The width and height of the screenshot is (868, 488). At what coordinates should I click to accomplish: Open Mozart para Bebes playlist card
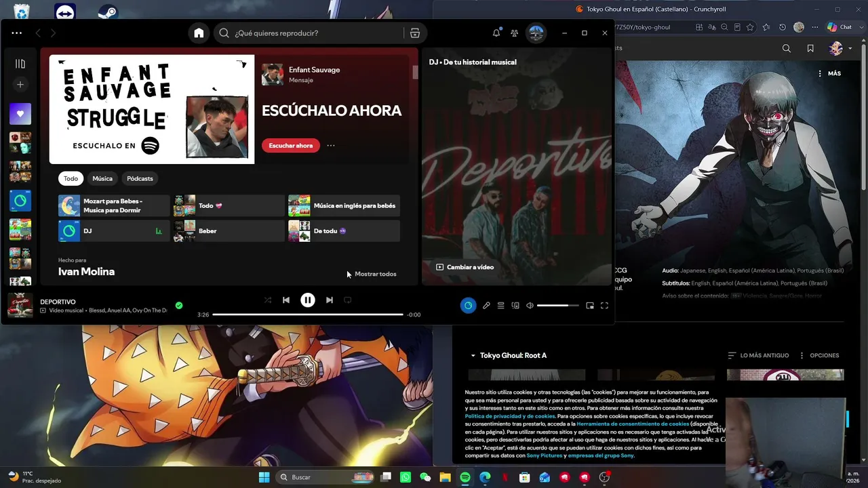[x=114, y=205]
